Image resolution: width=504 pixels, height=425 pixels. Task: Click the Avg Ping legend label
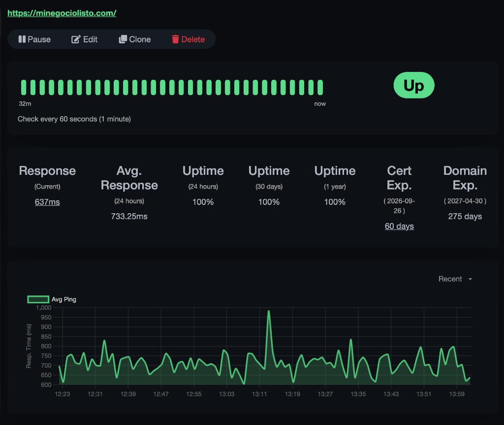pos(63,299)
